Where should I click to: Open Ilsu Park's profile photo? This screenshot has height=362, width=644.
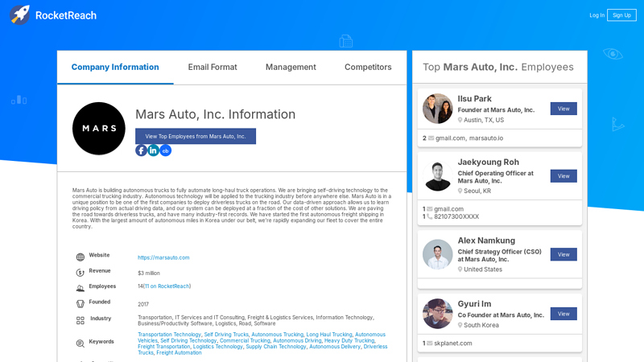tap(437, 109)
